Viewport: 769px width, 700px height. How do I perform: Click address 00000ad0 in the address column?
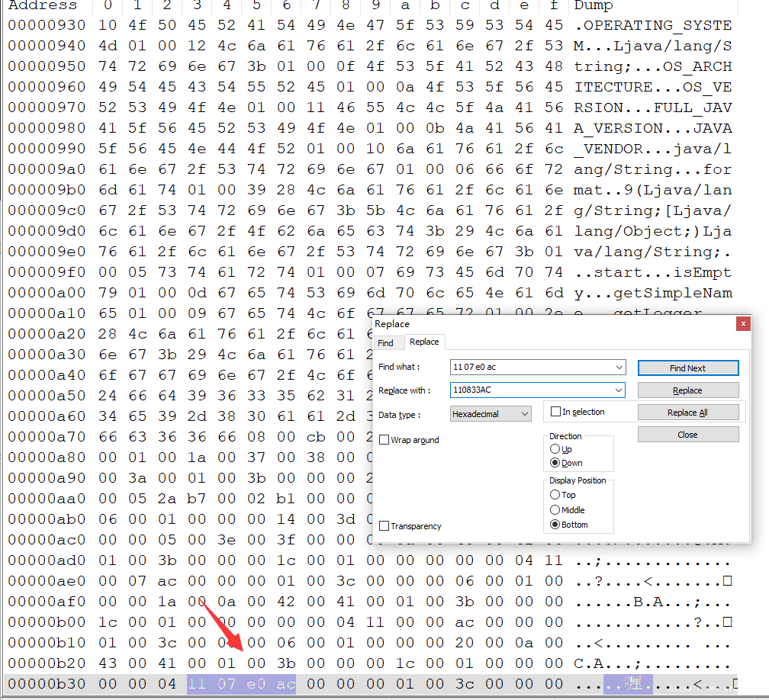[47, 560]
